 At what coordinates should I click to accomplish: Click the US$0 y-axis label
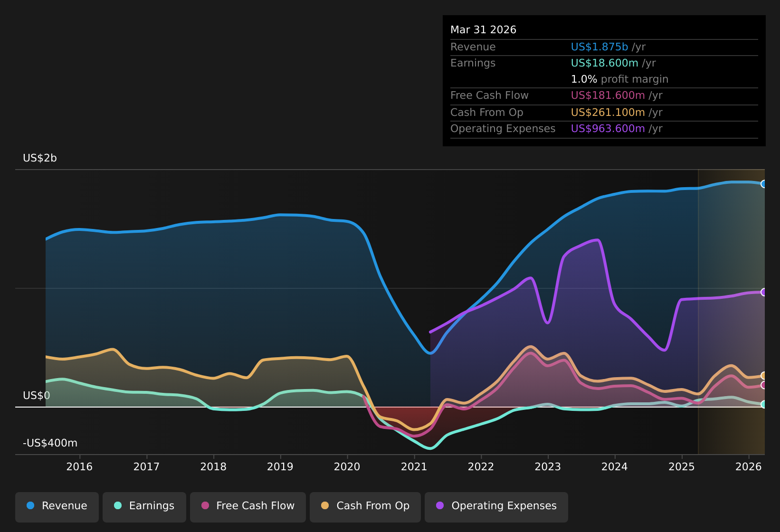[x=37, y=396]
